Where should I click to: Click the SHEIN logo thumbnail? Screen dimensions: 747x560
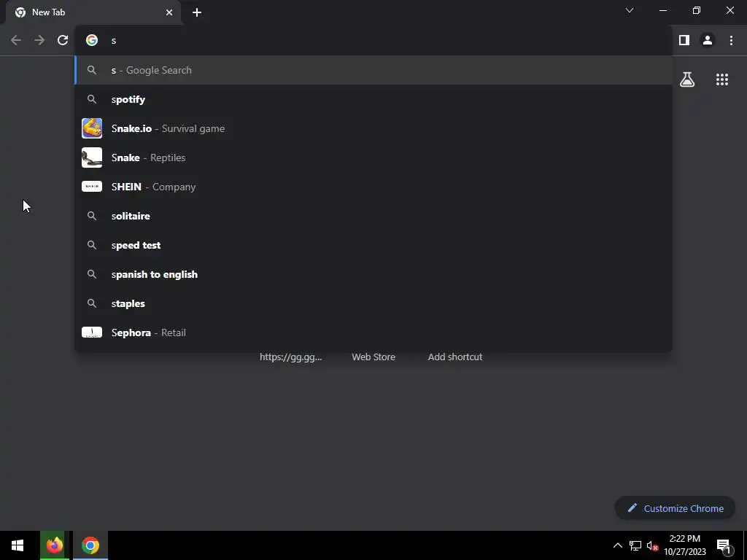click(92, 186)
